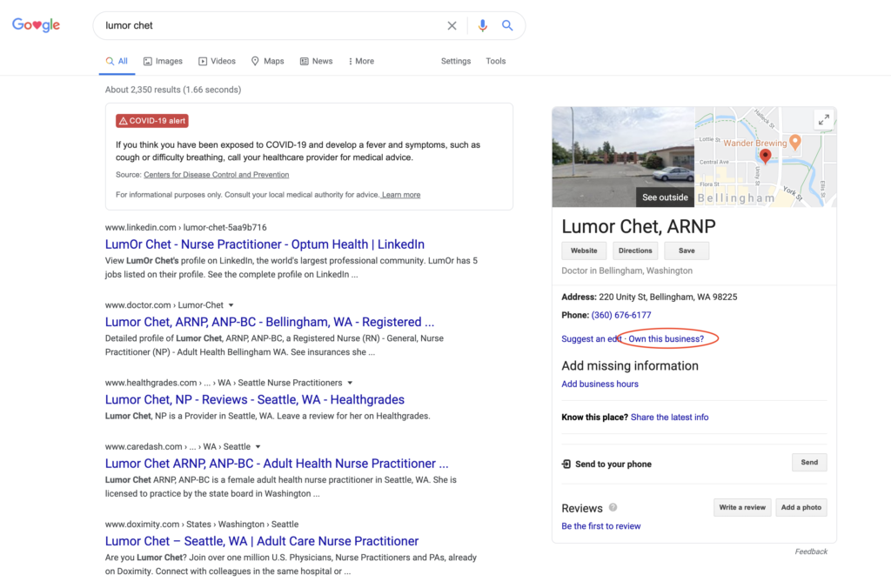891x588 pixels.
Task: Click See outside street view photo
Action: tap(623, 157)
